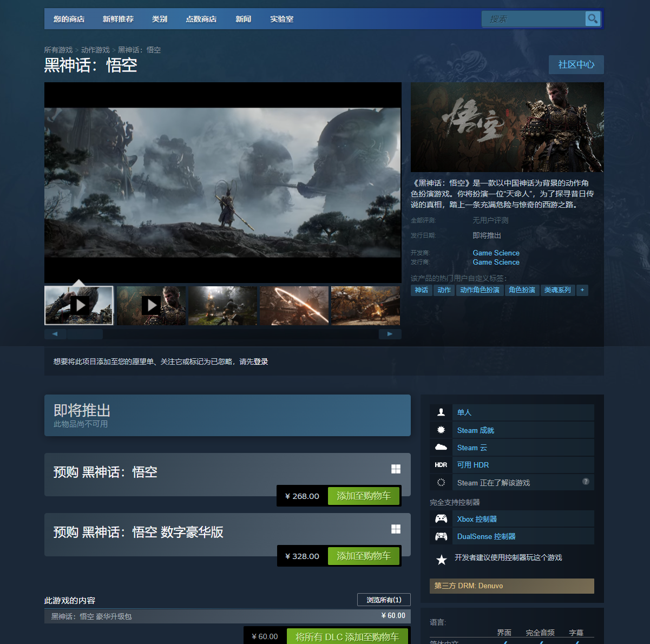Open 您的商店 menu
Image resolution: width=650 pixels, height=644 pixels.
coord(69,19)
